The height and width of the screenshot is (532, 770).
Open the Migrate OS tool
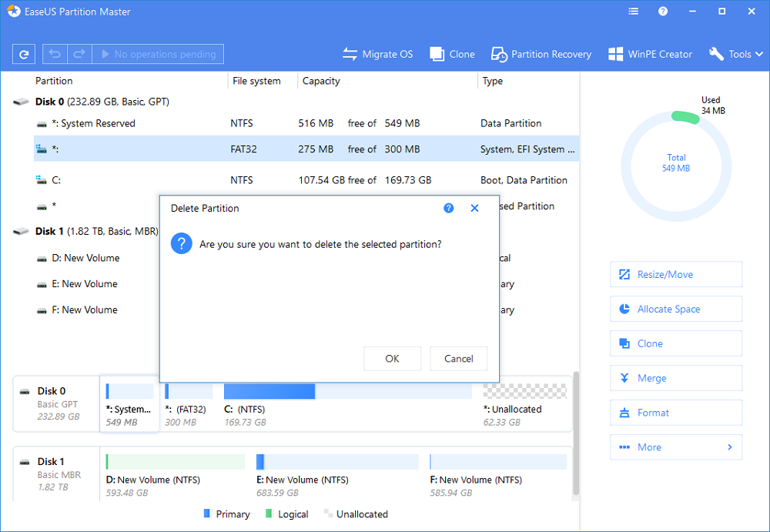[x=377, y=54]
